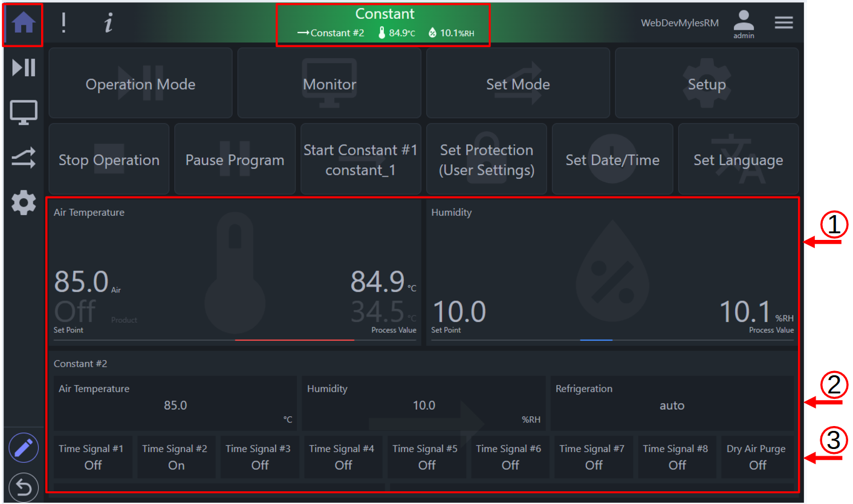Image resolution: width=853 pixels, height=504 pixels.
Task: Start Constant #1 constant_1
Action: [360, 159]
